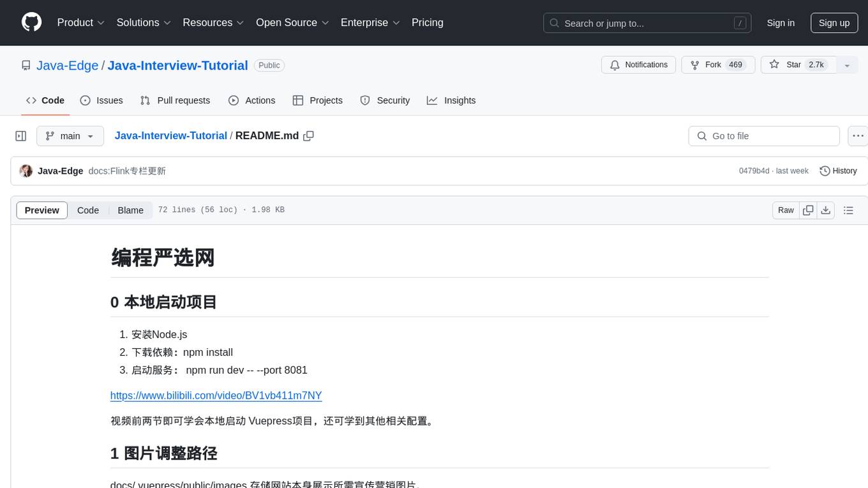Expand the Open Source menu
Viewport: 868px width, 488px height.
click(292, 22)
